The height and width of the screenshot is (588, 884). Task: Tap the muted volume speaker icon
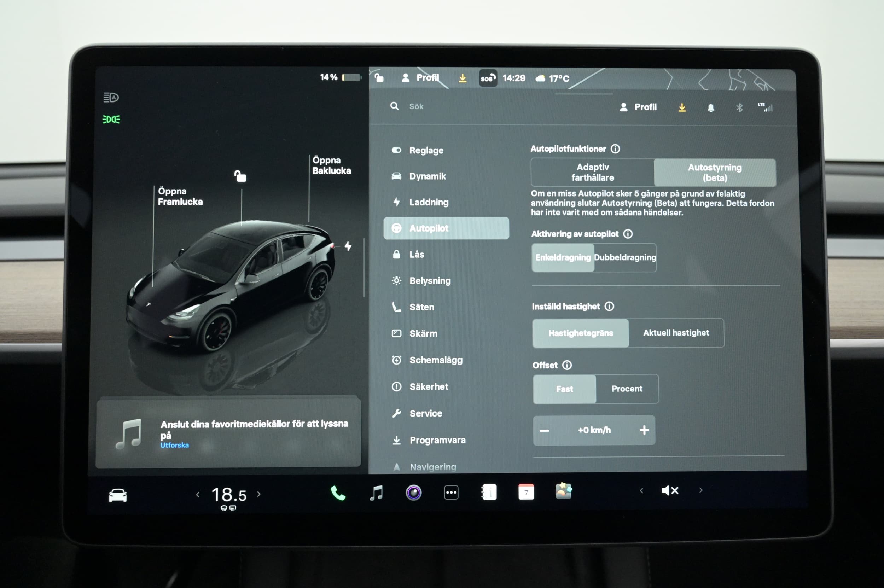point(669,490)
